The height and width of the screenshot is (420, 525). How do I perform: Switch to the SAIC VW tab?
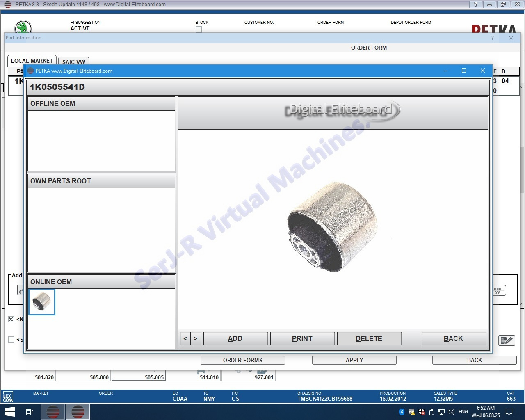tap(73, 62)
